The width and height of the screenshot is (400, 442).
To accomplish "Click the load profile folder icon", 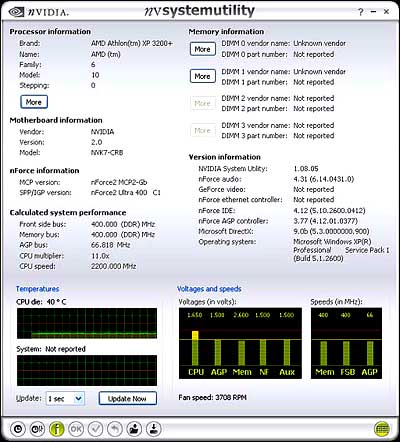I will [134, 429].
